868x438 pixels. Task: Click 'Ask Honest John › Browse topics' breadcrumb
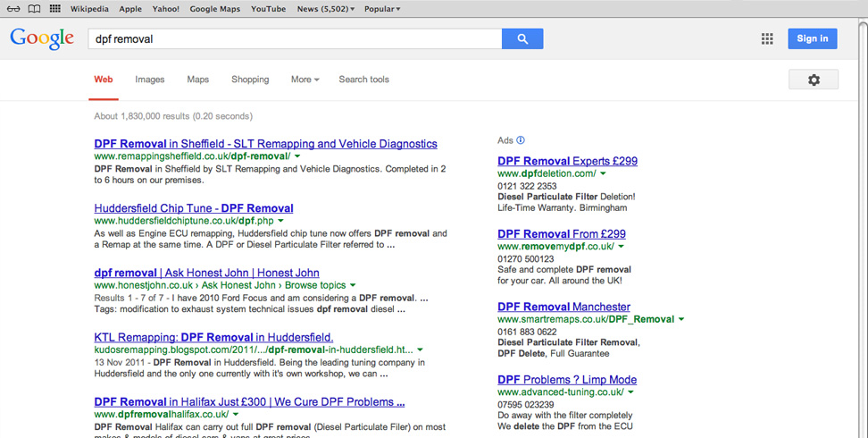click(273, 285)
